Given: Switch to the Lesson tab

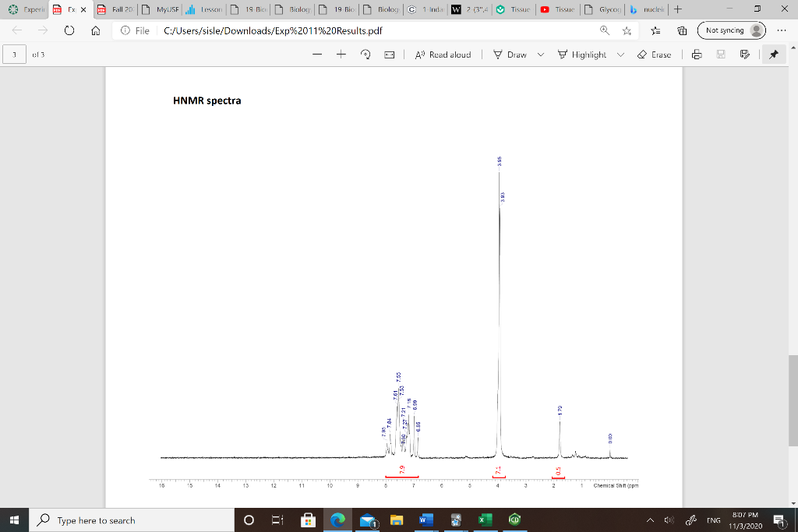Looking at the screenshot, I should pyautogui.click(x=205, y=9).
